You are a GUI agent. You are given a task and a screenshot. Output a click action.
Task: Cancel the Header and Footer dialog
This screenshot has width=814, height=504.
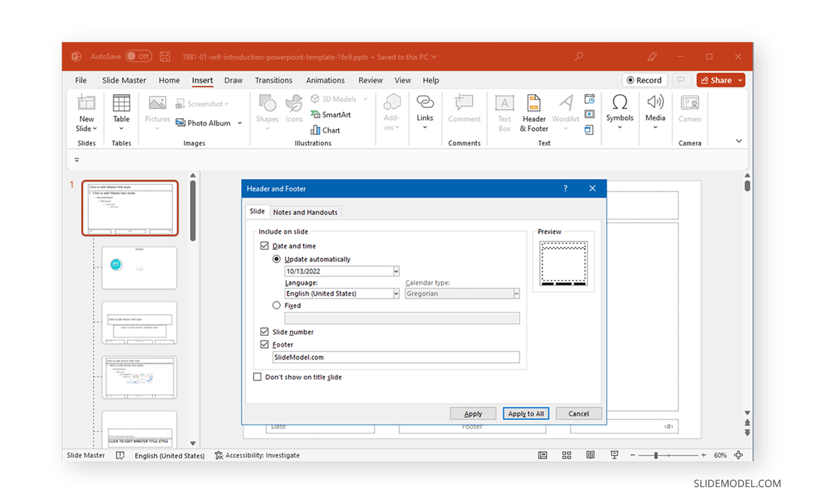pyautogui.click(x=579, y=413)
